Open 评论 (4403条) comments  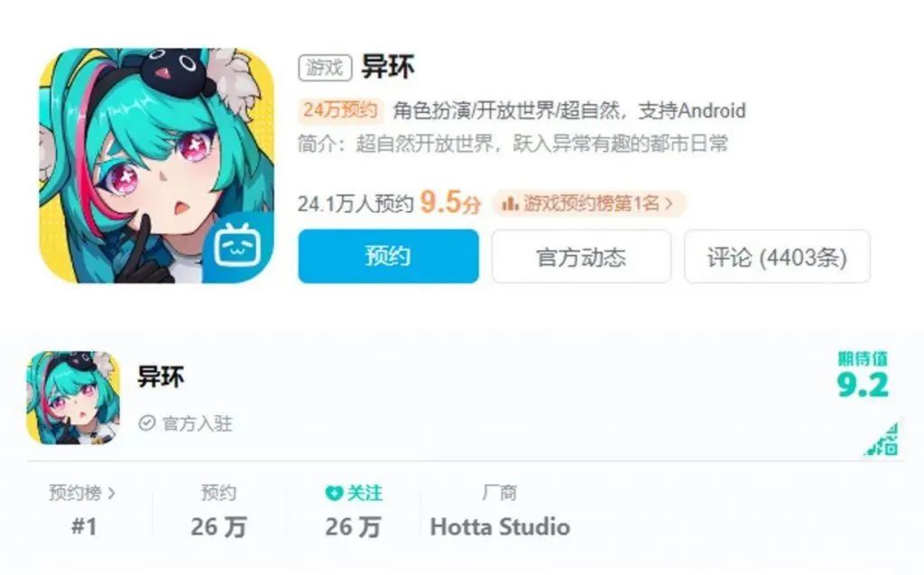coord(777,256)
